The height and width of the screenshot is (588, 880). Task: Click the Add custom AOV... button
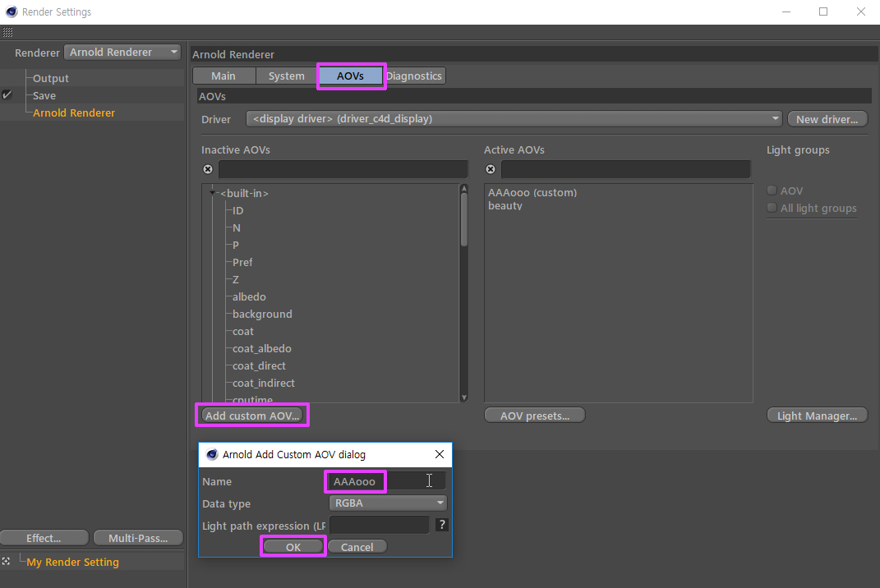pyautogui.click(x=252, y=416)
